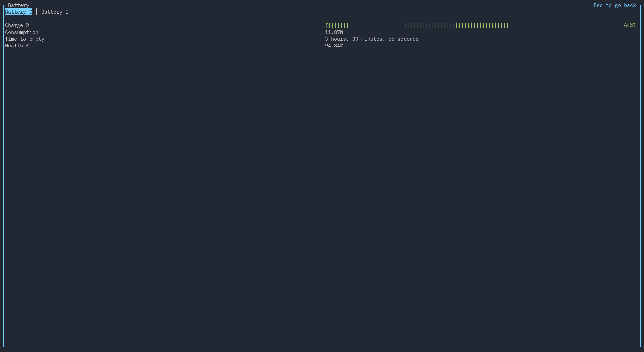The width and height of the screenshot is (644, 352).
Task: Click the time remaining readout
Action: pyautogui.click(x=372, y=39)
